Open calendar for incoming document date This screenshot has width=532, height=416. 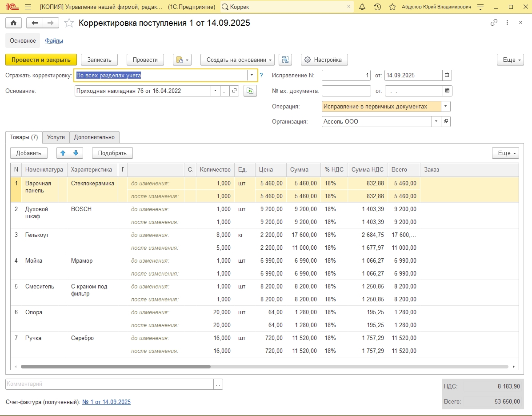(x=448, y=91)
